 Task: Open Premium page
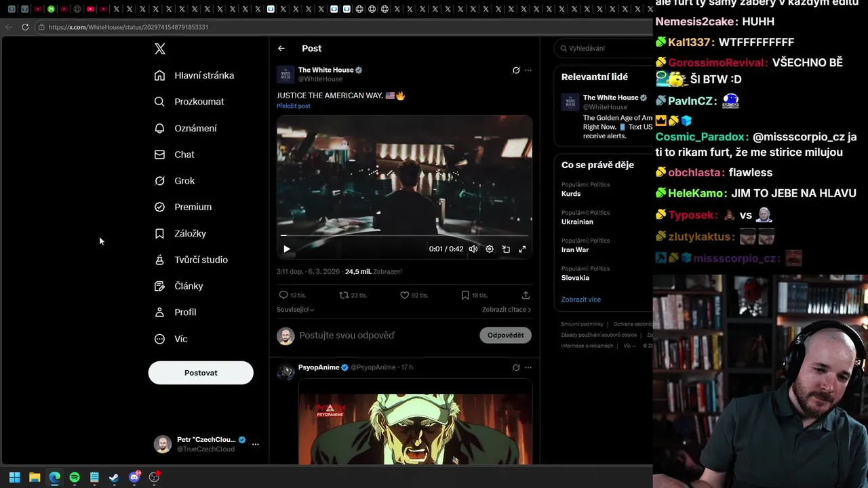point(182,207)
